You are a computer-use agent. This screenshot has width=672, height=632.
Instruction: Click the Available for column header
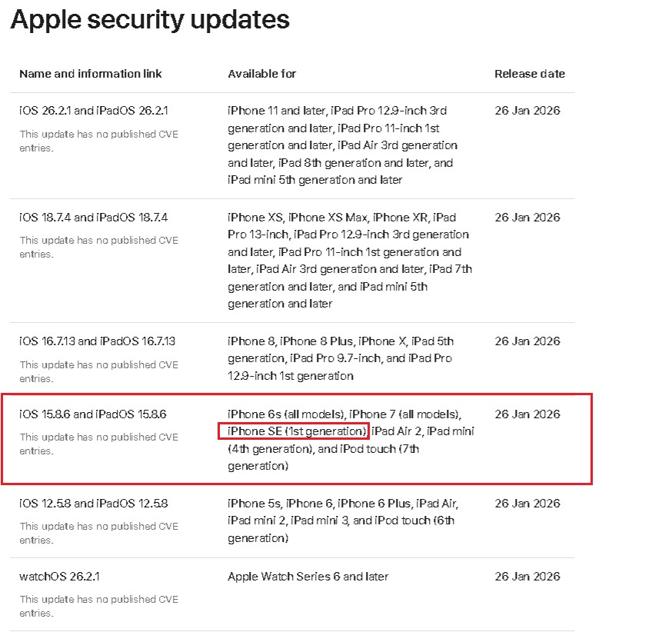coord(262,74)
